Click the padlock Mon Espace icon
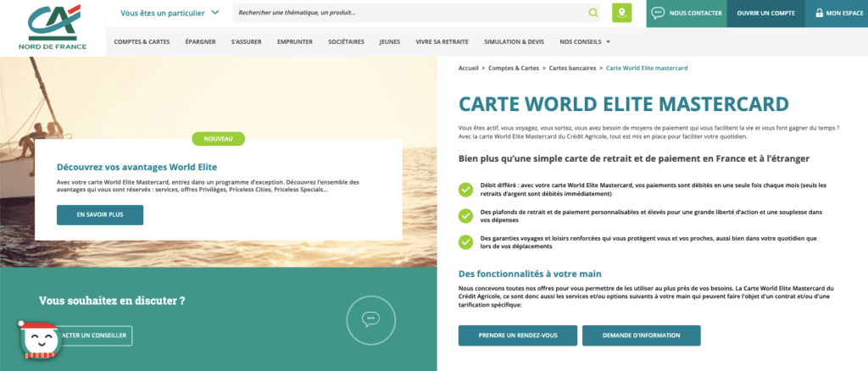 tap(819, 14)
